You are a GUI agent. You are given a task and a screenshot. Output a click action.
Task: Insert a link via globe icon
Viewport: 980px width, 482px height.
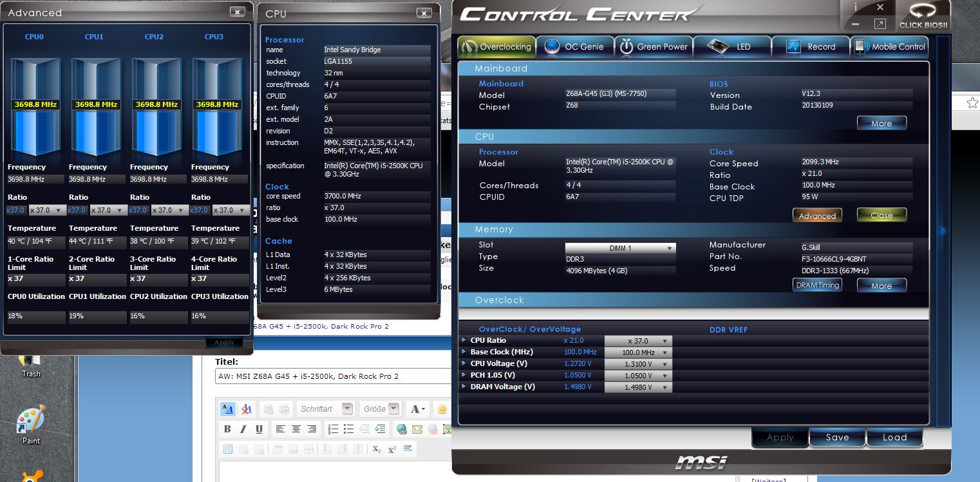[401, 429]
